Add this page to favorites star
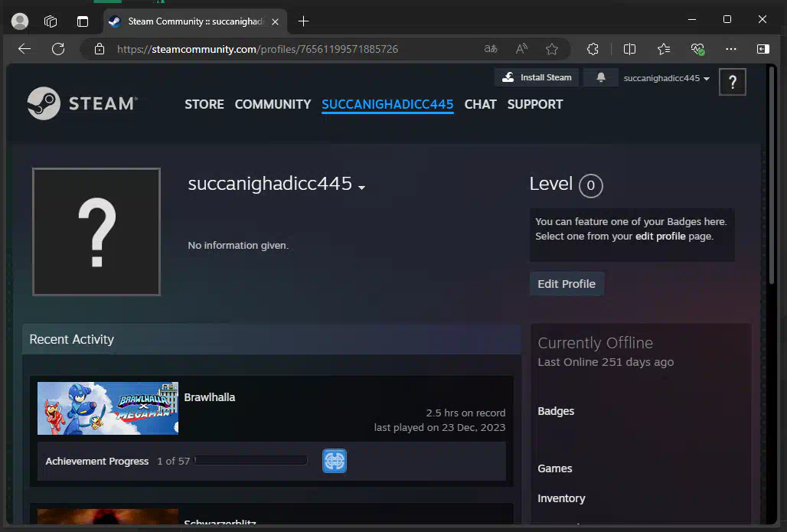 pos(552,49)
